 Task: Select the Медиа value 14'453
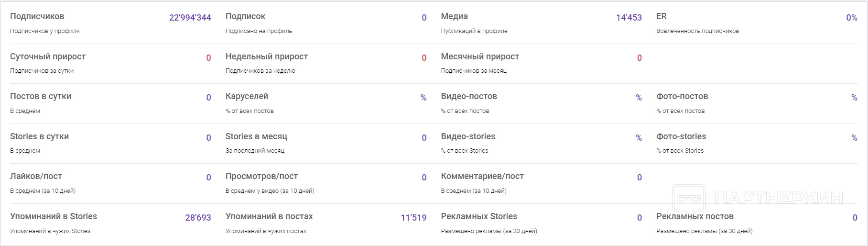pos(629,18)
